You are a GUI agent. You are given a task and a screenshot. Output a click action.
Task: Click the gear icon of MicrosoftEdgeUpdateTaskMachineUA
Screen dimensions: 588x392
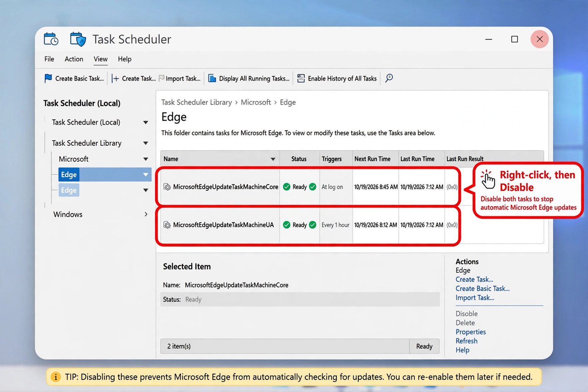point(167,225)
